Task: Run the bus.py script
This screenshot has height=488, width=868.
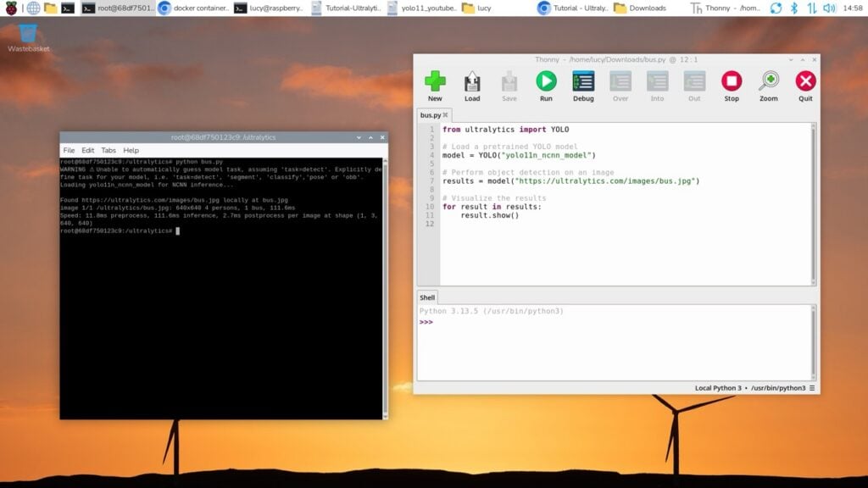Action: (546, 82)
